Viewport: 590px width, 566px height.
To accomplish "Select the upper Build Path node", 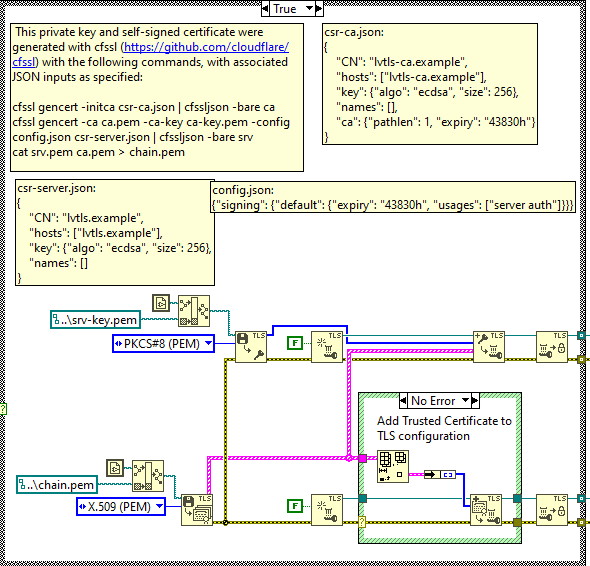I will coord(194,311).
